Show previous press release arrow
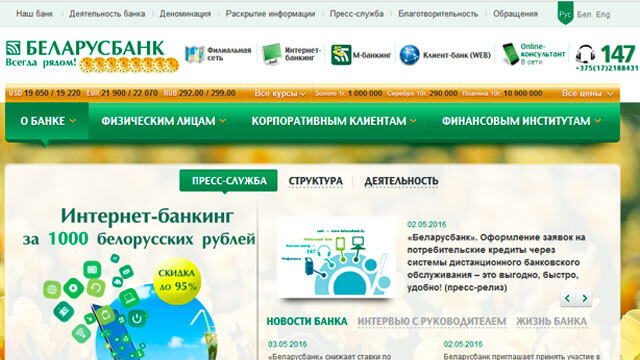The image size is (640, 360). 567,298
